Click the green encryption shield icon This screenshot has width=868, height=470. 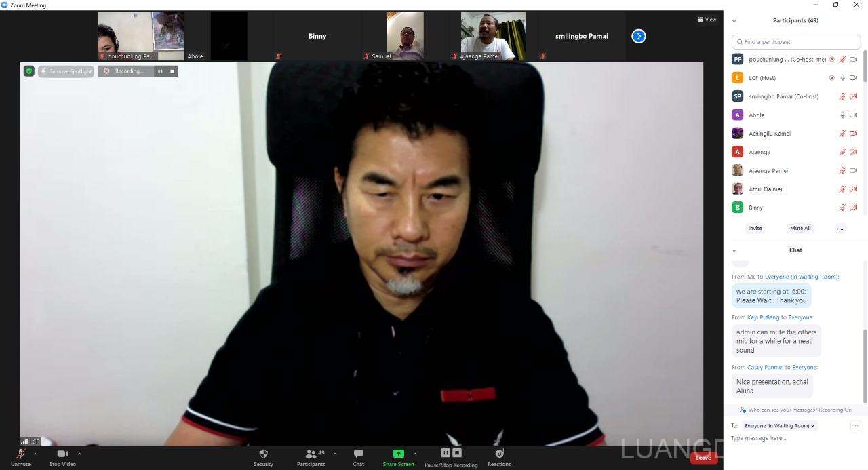click(x=28, y=71)
